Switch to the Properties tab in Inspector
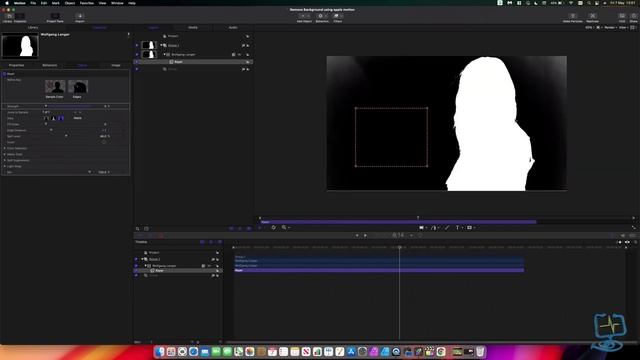640x360 pixels. click(x=16, y=65)
